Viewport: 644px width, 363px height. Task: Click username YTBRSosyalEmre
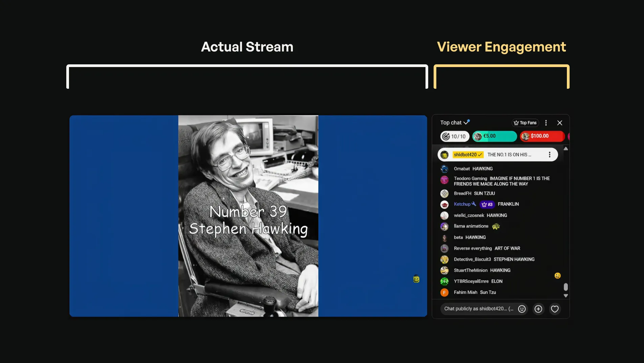coord(471,281)
